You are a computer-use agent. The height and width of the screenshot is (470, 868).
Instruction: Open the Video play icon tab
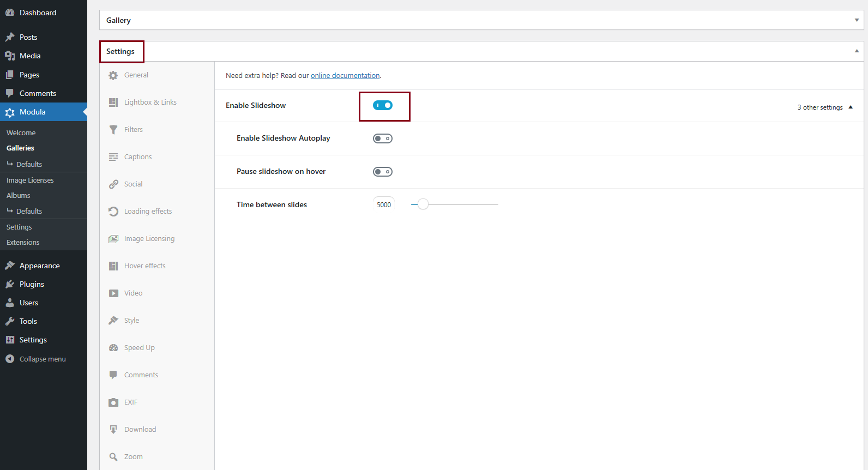click(113, 293)
